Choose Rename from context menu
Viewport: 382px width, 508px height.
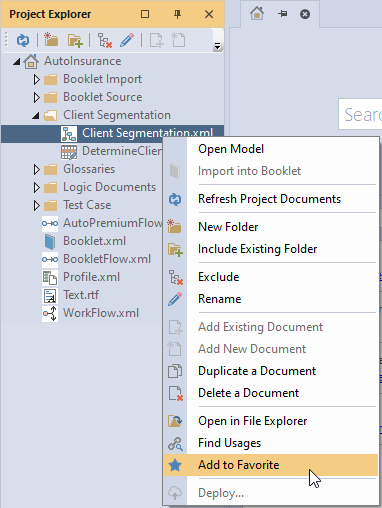tap(219, 299)
